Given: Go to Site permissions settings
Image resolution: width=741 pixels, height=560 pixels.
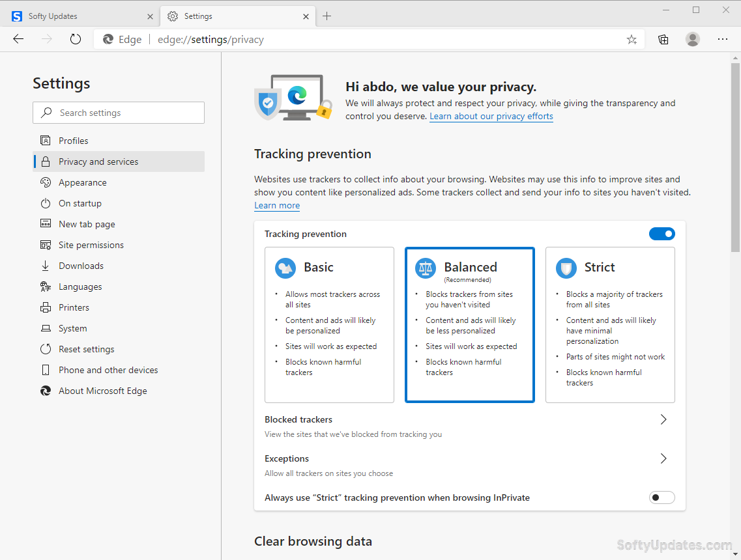Looking at the screenshot, I should click(x=119, y=245).
